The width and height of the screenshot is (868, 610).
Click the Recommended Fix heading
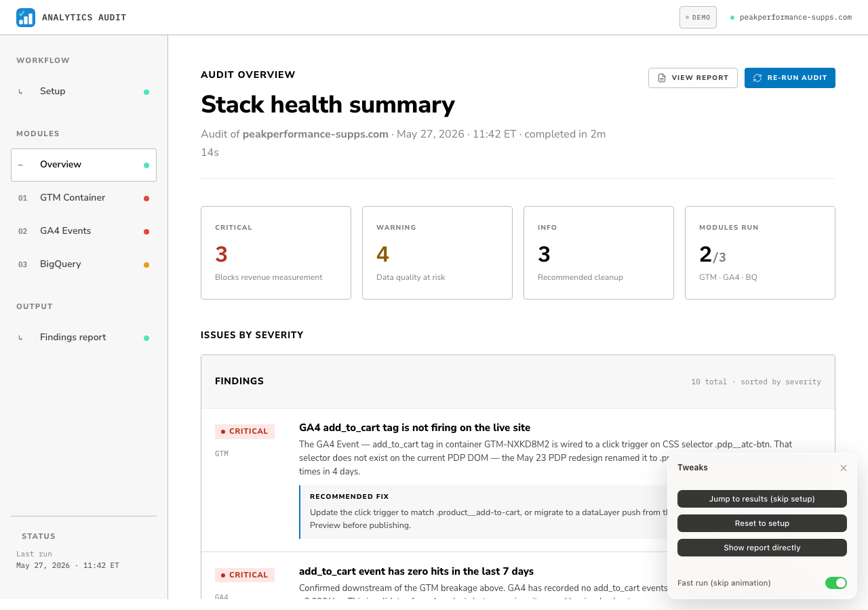(349, 497)
